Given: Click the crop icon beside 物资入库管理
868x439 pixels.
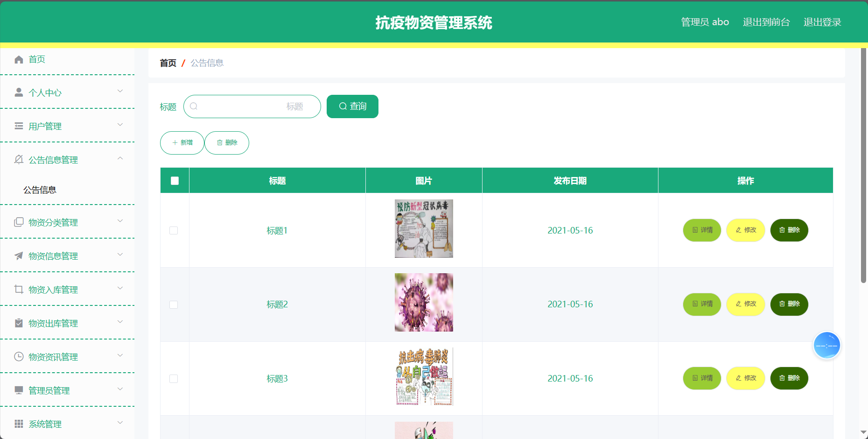Looking at the screenshot, I should coord(19,290).
